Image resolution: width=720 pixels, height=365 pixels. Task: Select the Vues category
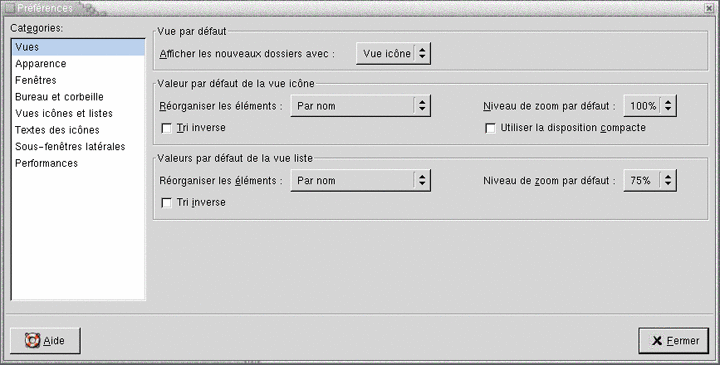pos(78,47)
